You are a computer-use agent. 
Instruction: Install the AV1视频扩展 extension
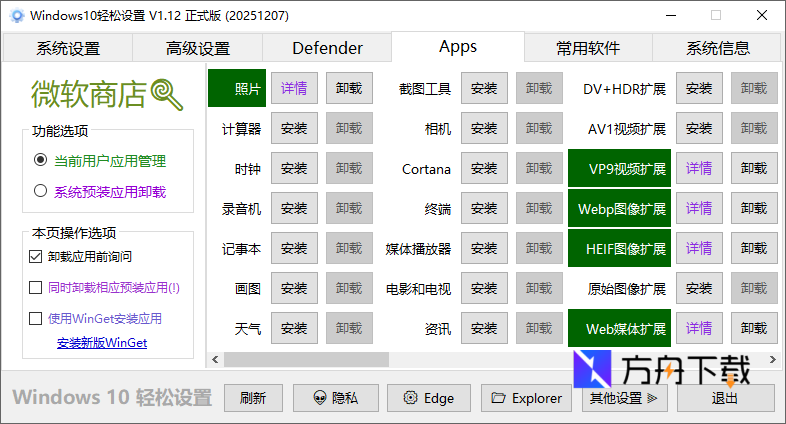point(699,128)
